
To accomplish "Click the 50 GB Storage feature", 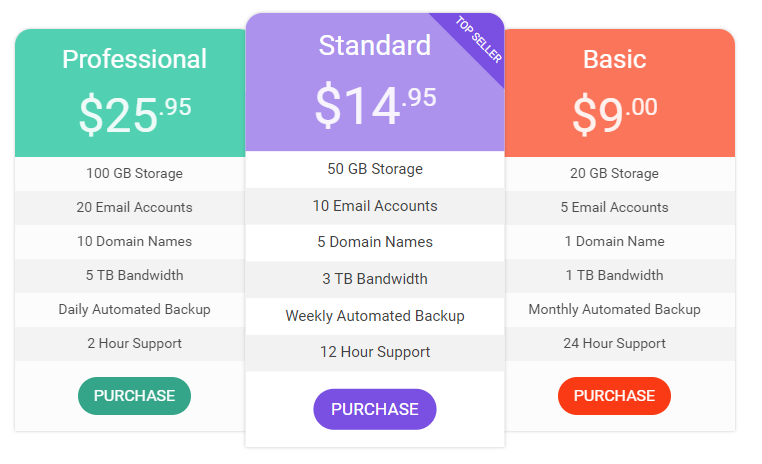I will point(375,169).
